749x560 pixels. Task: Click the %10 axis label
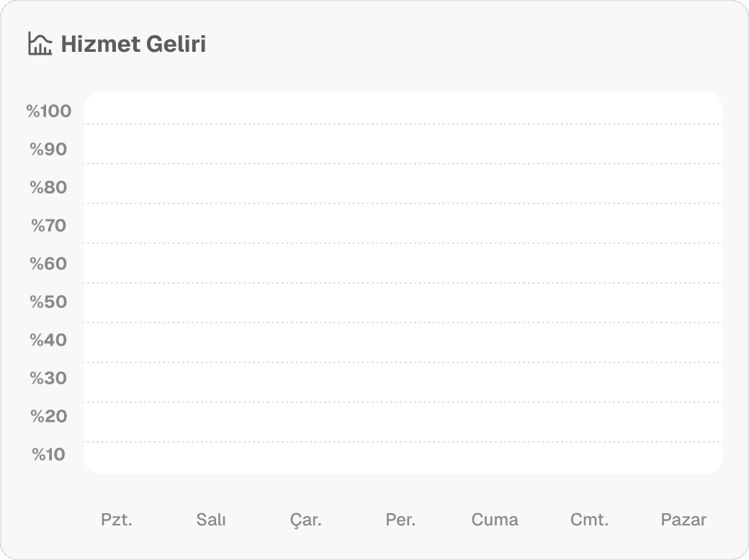(x=48, y=454)
